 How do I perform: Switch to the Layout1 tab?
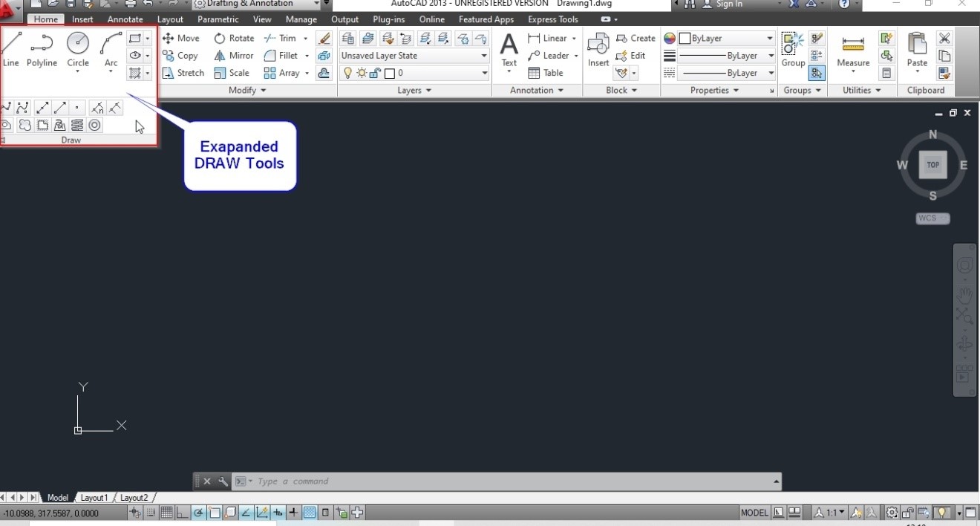[94, 497]
